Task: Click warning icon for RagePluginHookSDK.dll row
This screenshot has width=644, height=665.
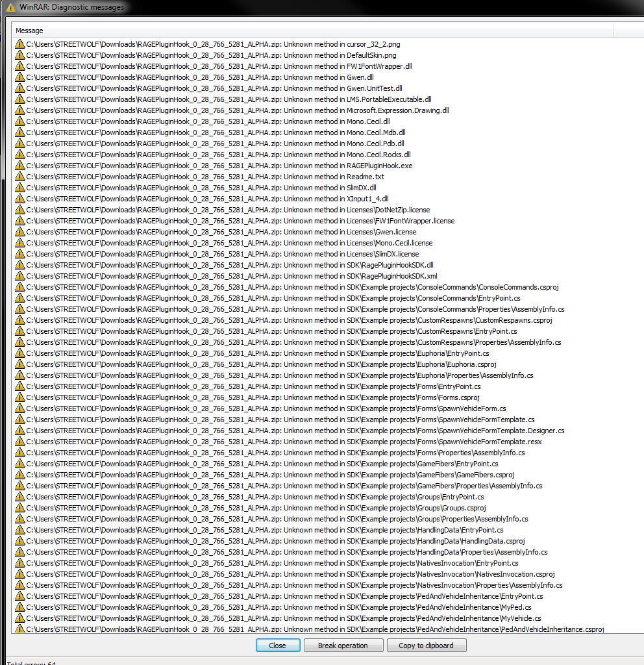Action: [x=19, y=265]
